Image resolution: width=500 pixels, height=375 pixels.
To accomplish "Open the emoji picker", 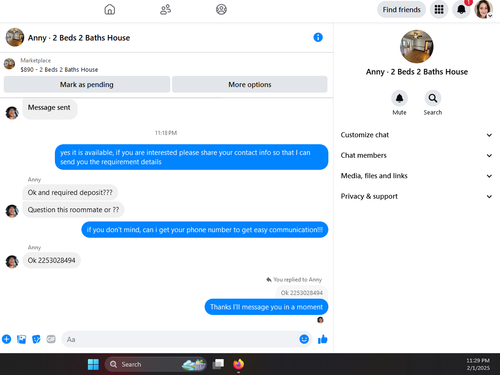I will (304, 339).
